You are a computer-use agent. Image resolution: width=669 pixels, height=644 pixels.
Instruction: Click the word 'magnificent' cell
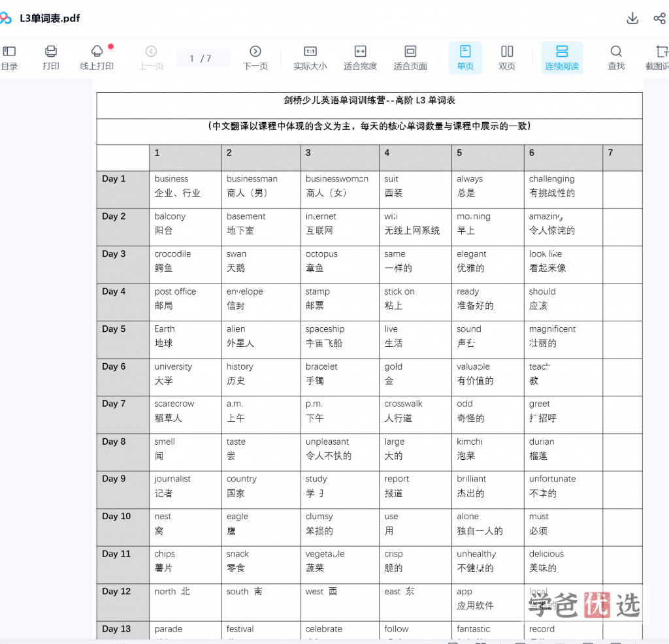(563, 340)
